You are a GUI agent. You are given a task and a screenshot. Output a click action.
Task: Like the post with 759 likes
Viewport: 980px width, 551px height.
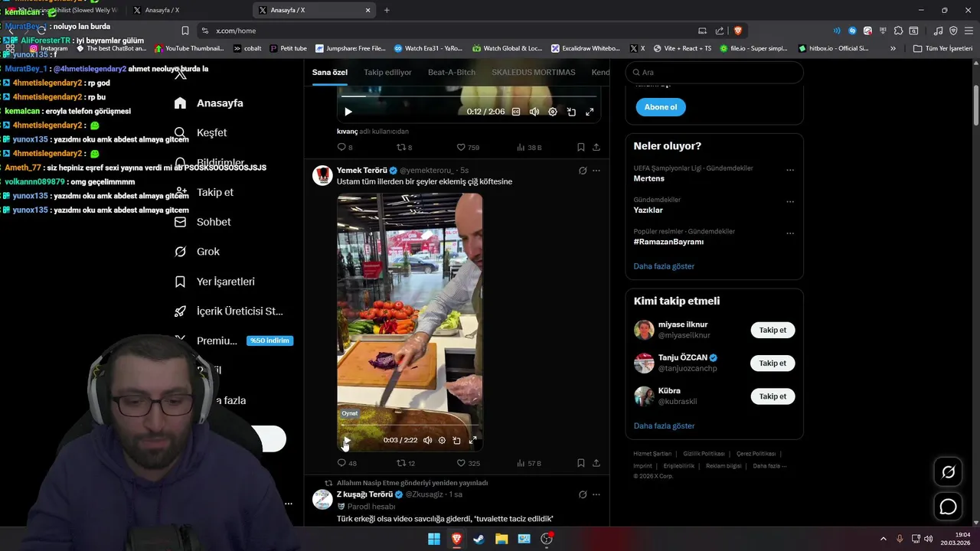pos(468,147)
